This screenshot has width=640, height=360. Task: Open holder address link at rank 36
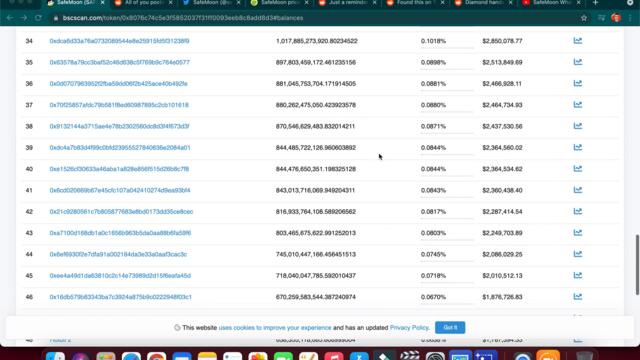[118, 84]
